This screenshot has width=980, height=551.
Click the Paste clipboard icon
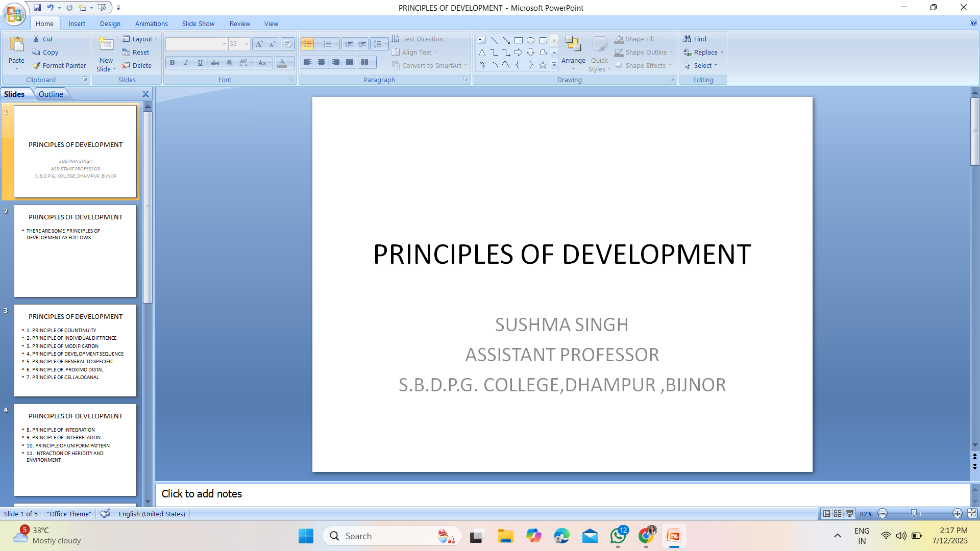click(16, 45)
